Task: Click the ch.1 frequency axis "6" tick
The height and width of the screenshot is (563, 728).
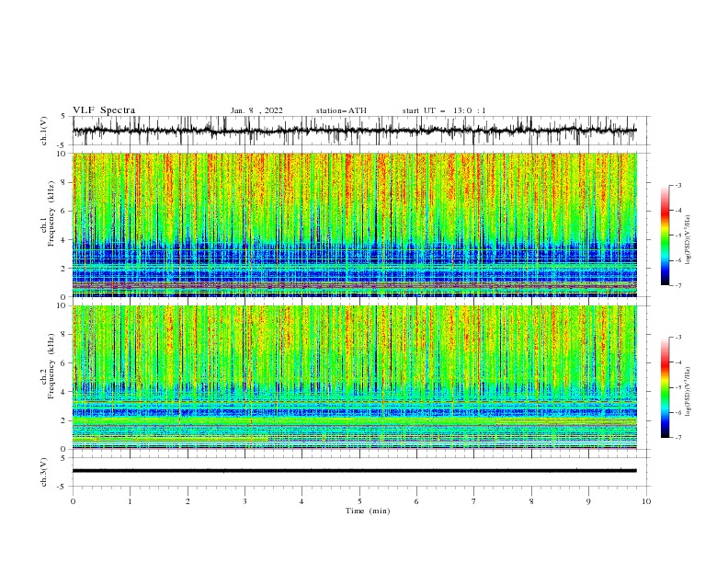Action: [65, 211]
